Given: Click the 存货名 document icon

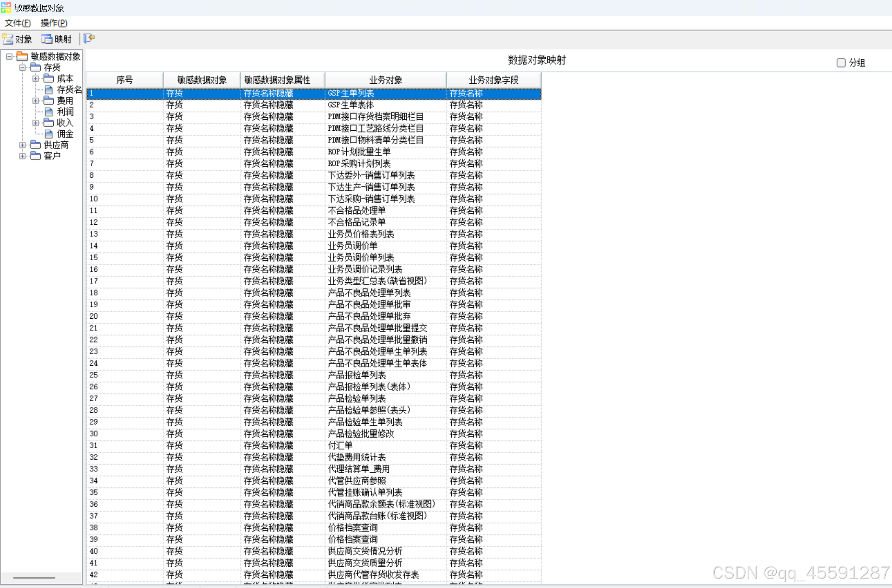Looking at the screenshot, I should (49, 90).
